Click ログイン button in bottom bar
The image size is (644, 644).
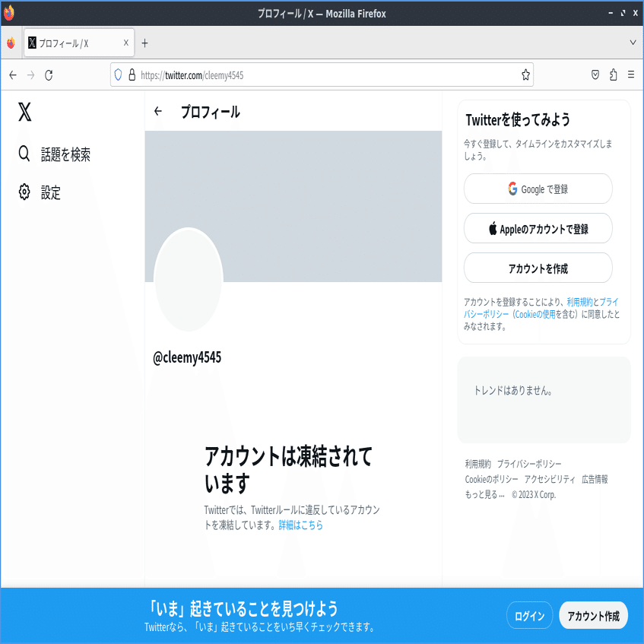point(529,615)
